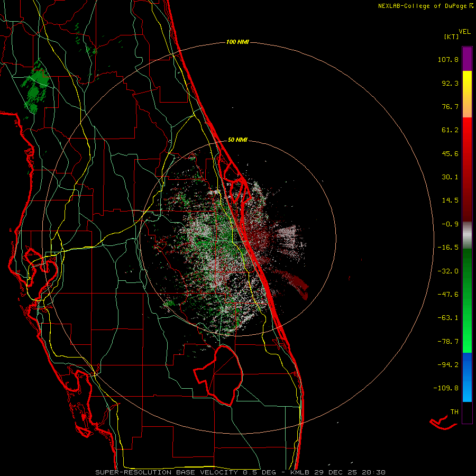Pick the yellow-orange segment of the color bar

pyautogui.click(x=467, y=94)
